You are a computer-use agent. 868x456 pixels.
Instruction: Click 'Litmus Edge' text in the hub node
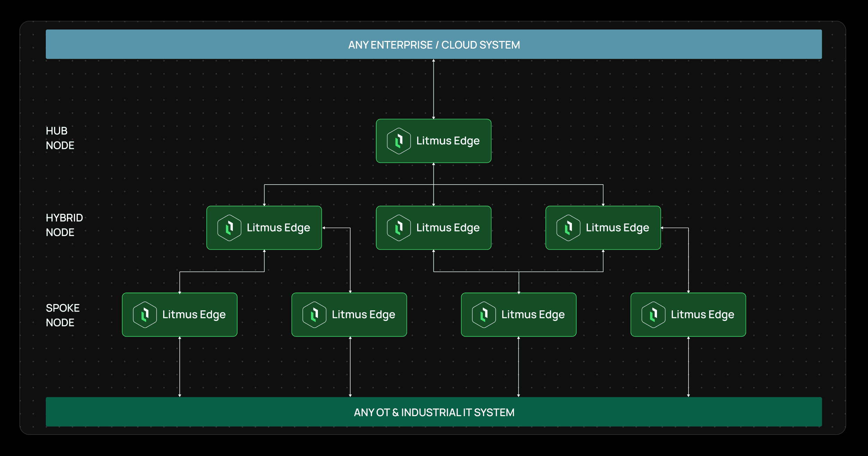coord(448,141)
